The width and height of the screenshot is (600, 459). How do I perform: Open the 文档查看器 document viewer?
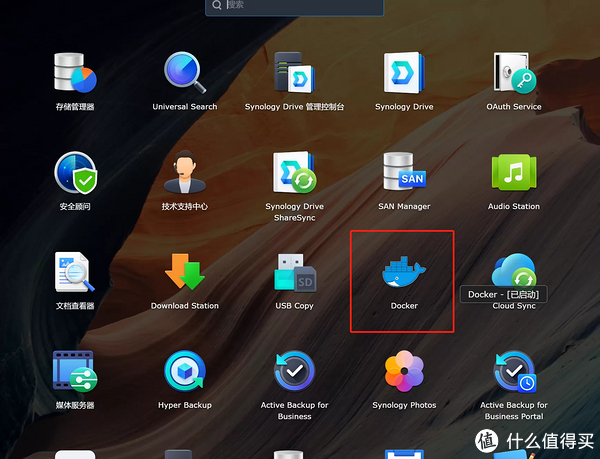[x=75, y=272]
